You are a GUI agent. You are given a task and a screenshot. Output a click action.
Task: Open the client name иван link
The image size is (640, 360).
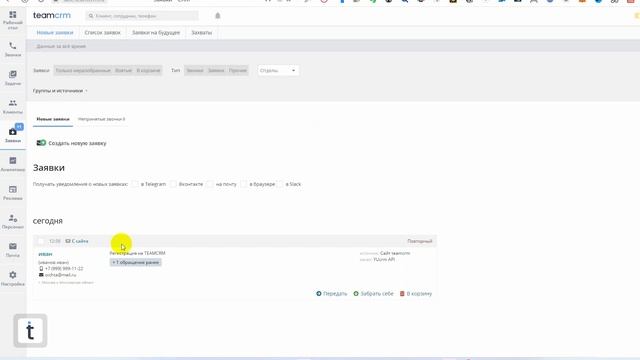pyautogui.click(x=45, y=254)
